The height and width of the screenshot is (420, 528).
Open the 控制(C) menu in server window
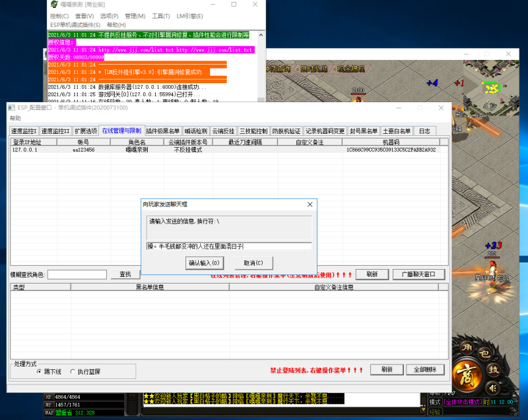click(59, 16)
